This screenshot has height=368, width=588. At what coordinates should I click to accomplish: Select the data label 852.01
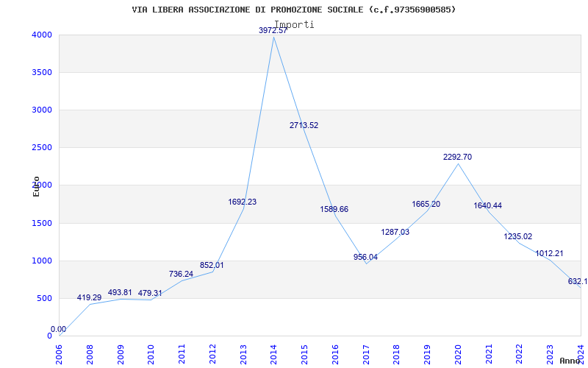[212, 265]
